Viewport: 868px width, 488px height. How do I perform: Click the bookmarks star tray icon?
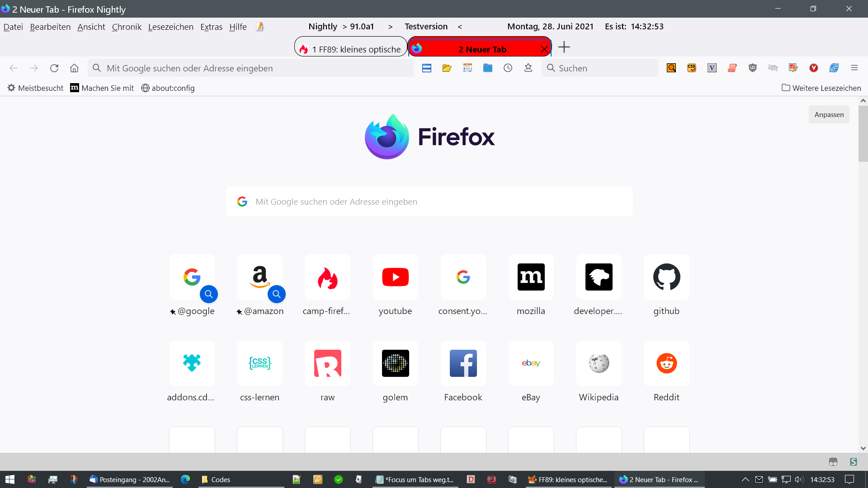pyautogui.click(x=528, y=68)
